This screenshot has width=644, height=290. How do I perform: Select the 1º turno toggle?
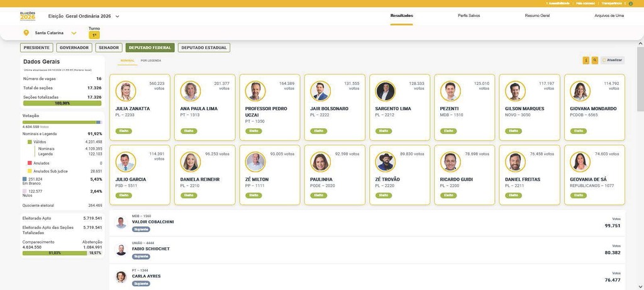coord(94,35)
